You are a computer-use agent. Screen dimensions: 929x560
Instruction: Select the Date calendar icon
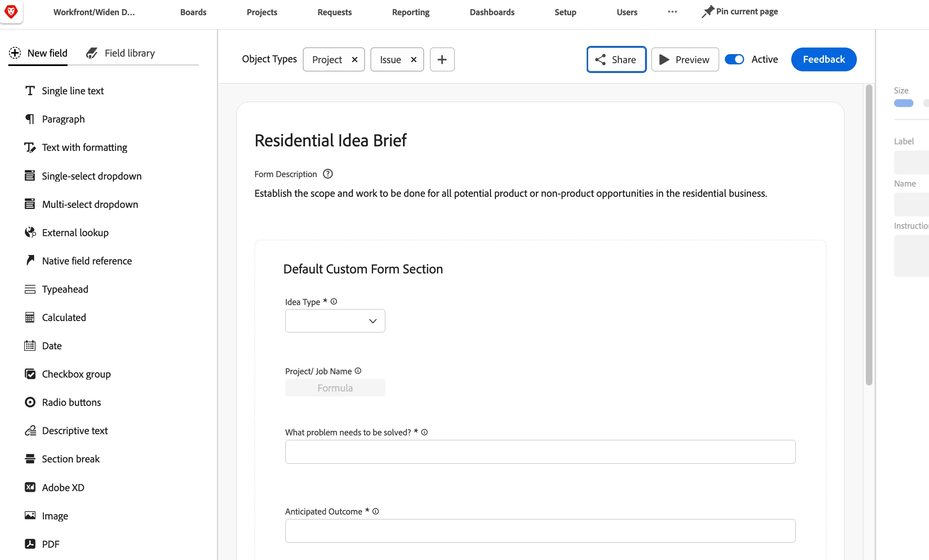pos(30,346)
